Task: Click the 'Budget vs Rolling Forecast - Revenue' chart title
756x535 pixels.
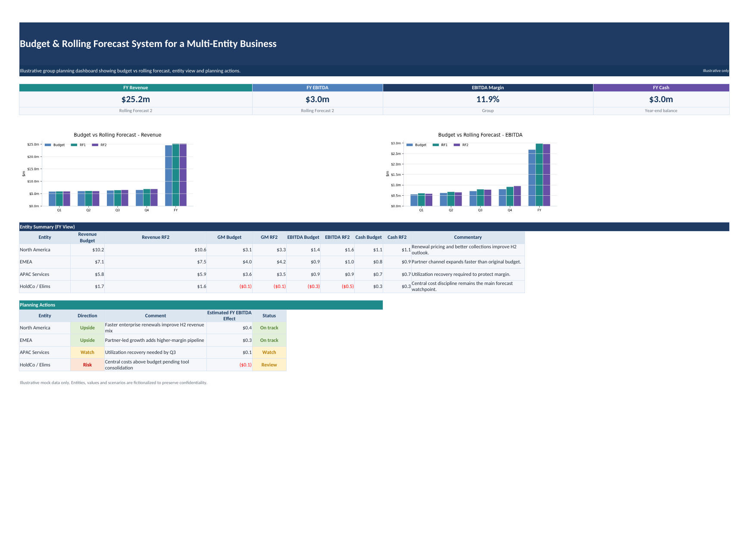Action: [x=118, y=135]
